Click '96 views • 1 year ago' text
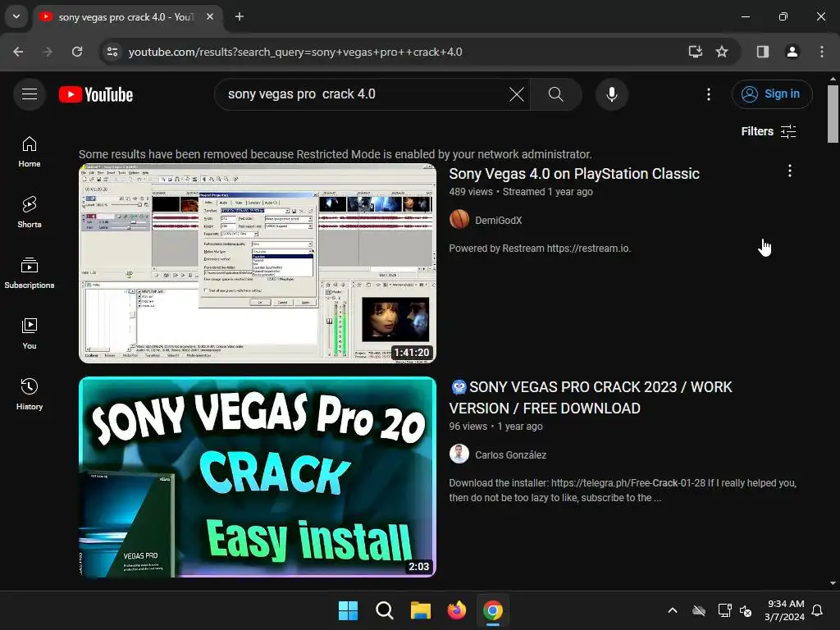840x630 pixels. tap(495, 427)
